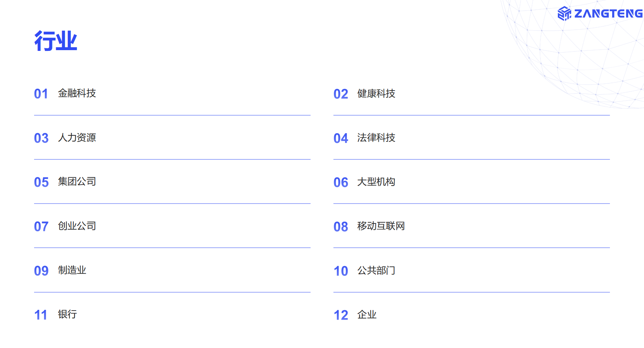Click the ZANGTENG brand name text
This screenshot has width=644, height=348.
pos(608,14)
